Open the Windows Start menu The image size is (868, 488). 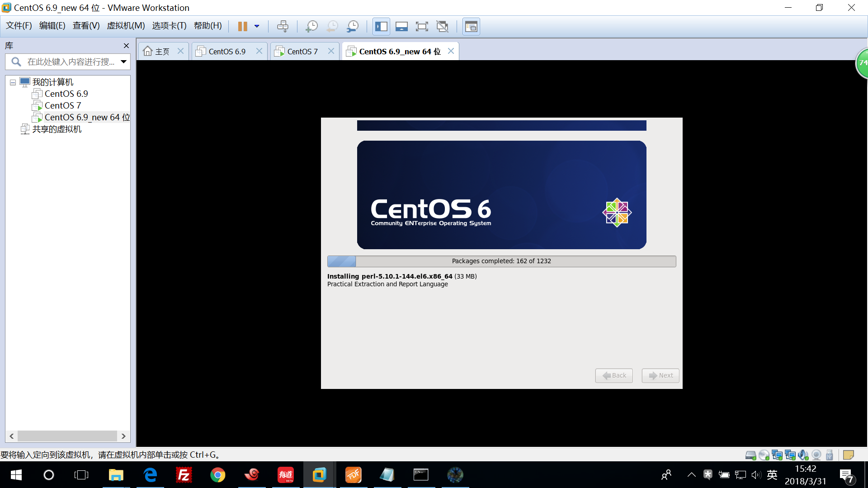coord(16,475)
